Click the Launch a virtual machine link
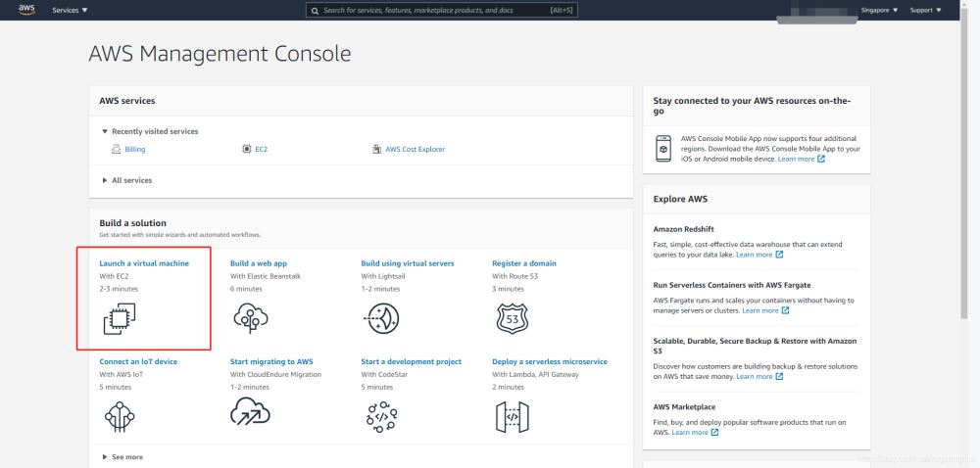This screenshot has width=980, height=468. coord(144,263)
